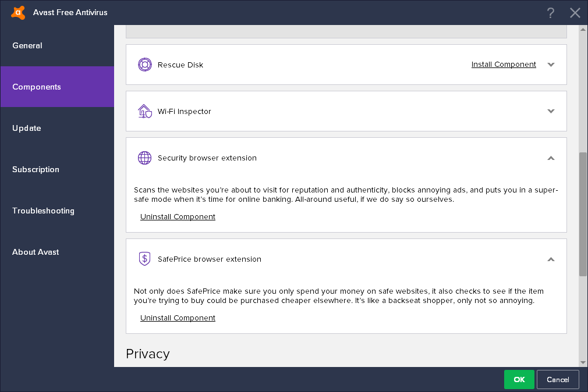Screen dimensions: 588x392
Task: Uninstall the Security browser extension component
Action: click(178, 216)
